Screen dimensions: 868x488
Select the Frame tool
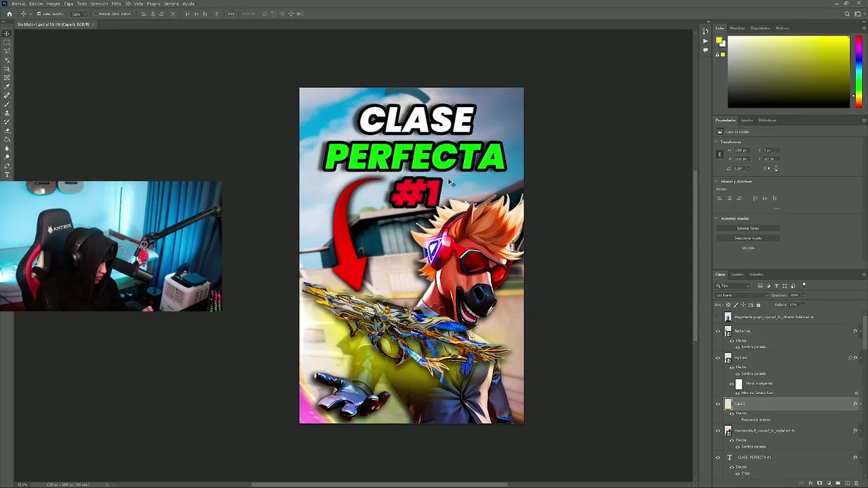tap(7, 77)
